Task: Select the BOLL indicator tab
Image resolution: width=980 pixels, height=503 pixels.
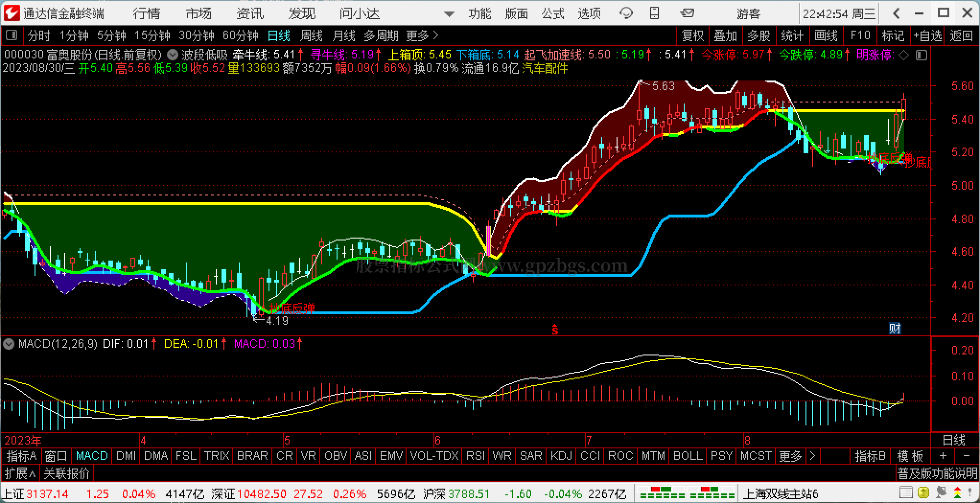Action: click(688, 456)
